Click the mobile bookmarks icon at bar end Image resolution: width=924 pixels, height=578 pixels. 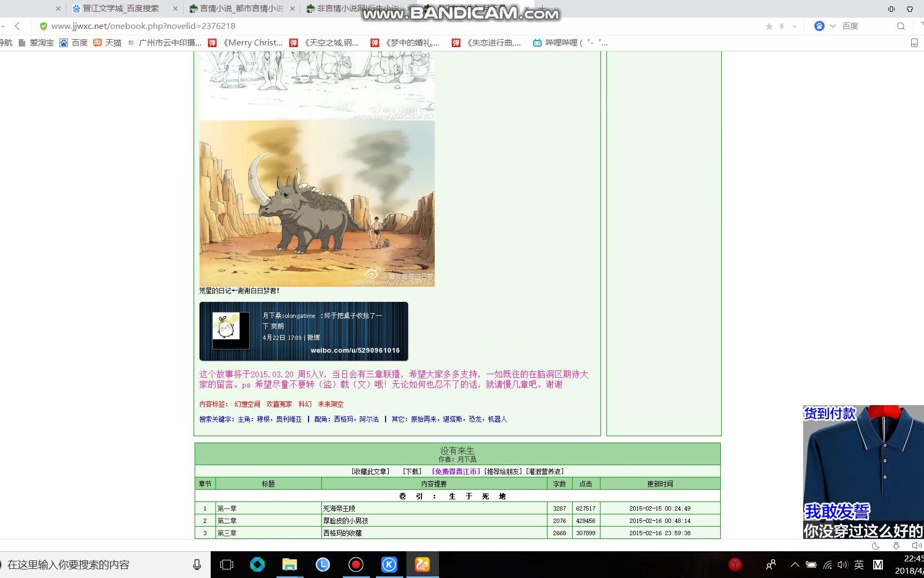(x=914, y=43)
